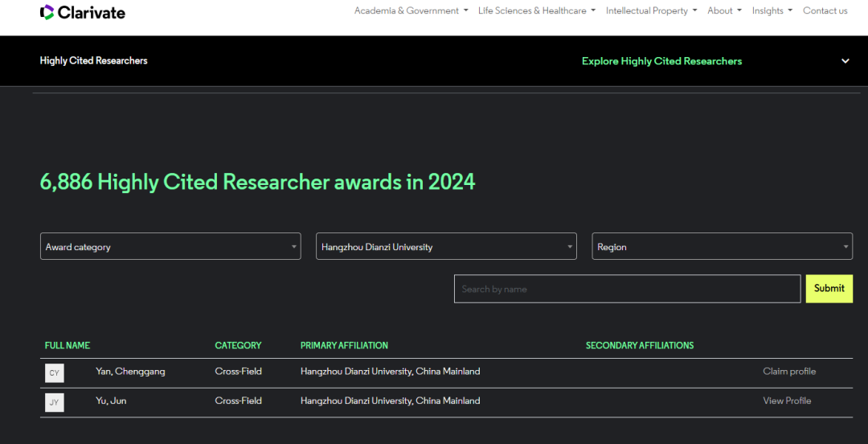This screenshot has width=868, height=444.
Task: Select the 6,886 Highly Cited Researcher awards heading
Action: pos(257,182)
